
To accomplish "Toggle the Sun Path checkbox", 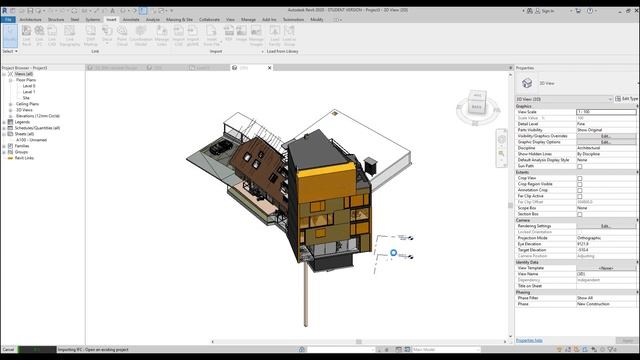I will (x=580, y=166).
